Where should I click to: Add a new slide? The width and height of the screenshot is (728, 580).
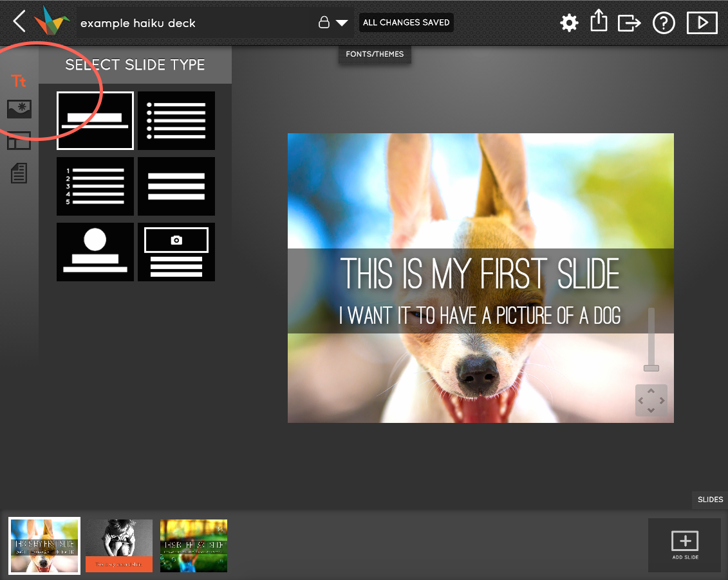click(x=685, y=545)
